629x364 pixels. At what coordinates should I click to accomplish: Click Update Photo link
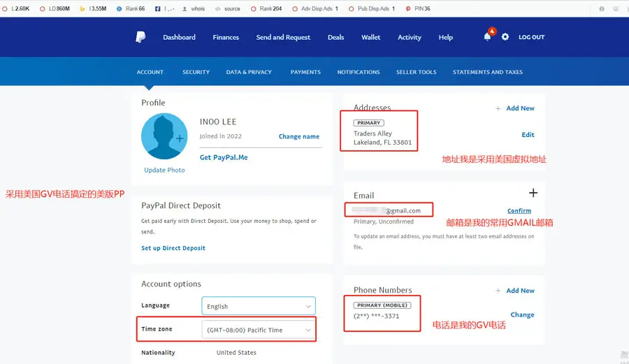coord(164,170)
